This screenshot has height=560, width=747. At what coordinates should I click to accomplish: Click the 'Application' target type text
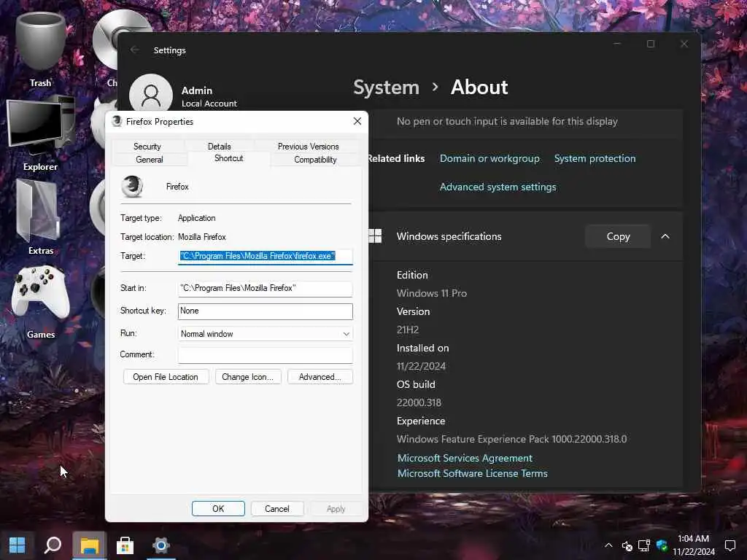pos(196,218)
